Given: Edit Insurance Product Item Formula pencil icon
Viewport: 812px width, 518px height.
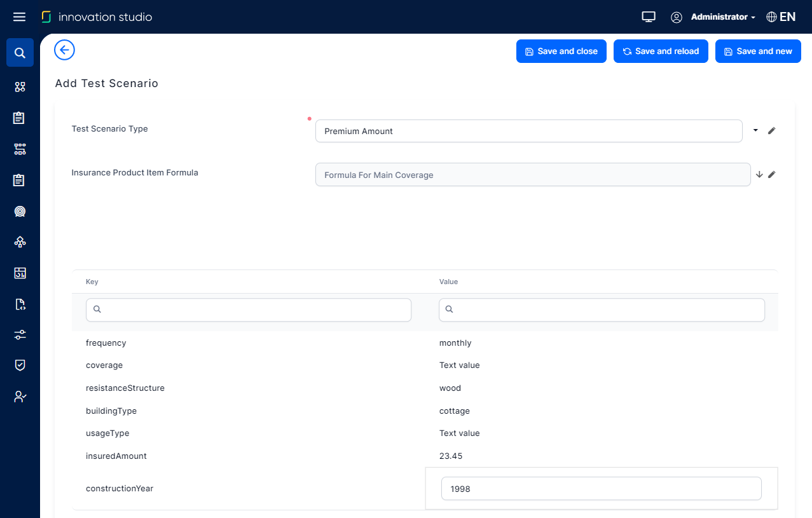Looking at the screenshot, I should [772, 175].
